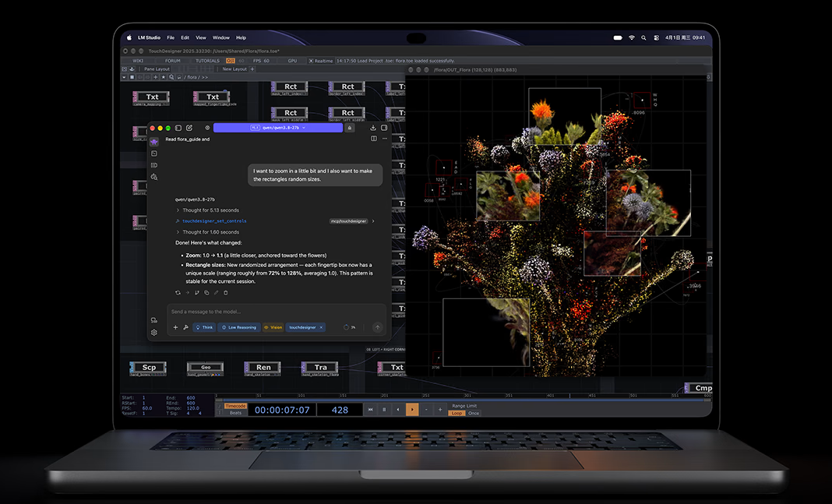Open the downloads icon in LM Studio header
Image resolution: width=832 pixels, height=504 pixels.
(373, 128)
